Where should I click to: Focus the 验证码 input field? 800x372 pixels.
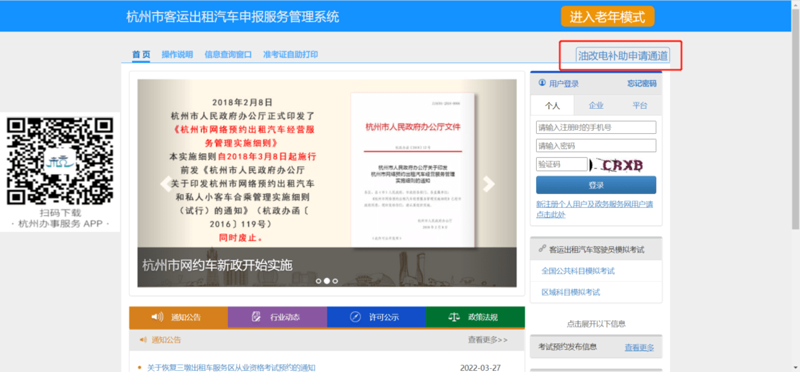pyautogui.click(x=562, y=164)
